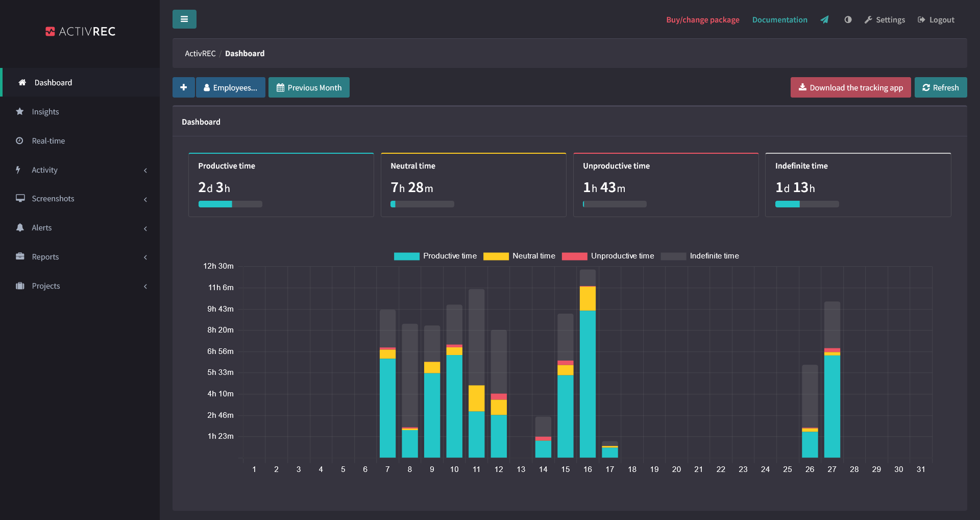Toggle Unproductive time legend series

click(608, 256)
